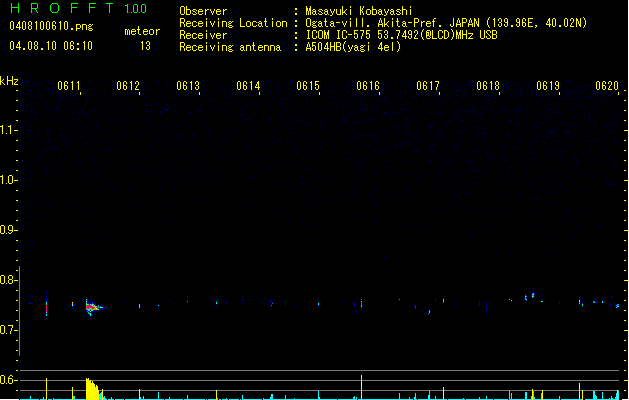Select the file name 0408100610.png
This screenshot has width=629, height=400.
coord(51,26)
